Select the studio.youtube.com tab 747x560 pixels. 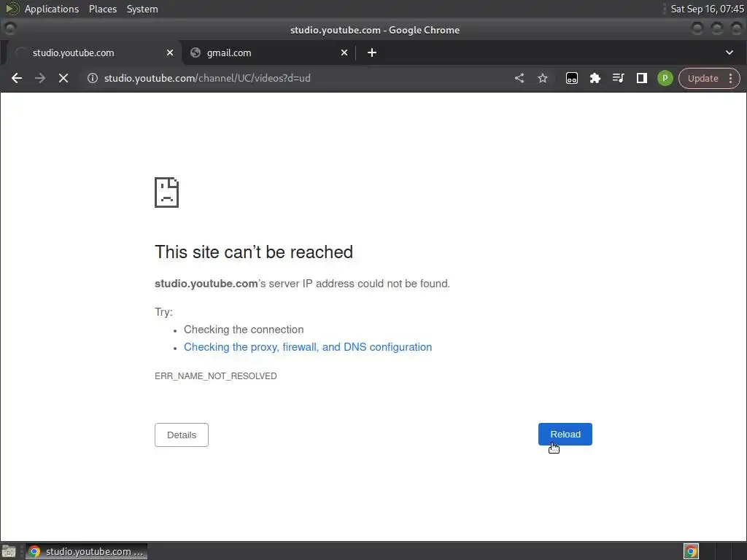pos(94,52)
